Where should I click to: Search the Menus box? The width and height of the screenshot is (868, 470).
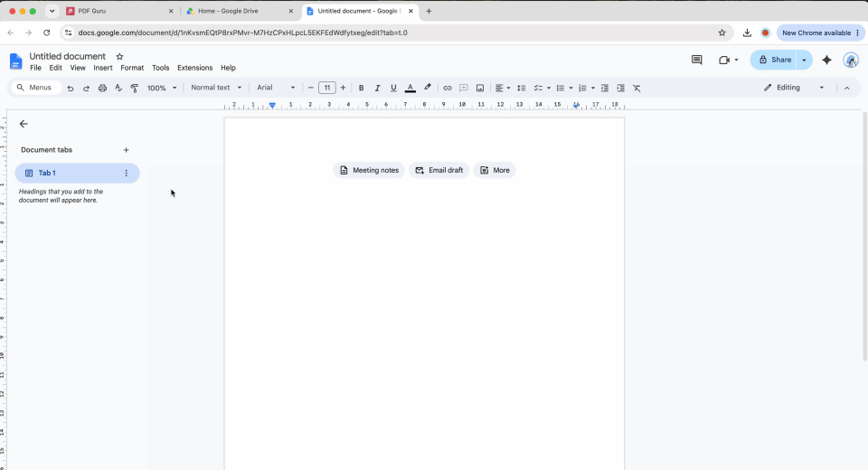pos(36,88)
